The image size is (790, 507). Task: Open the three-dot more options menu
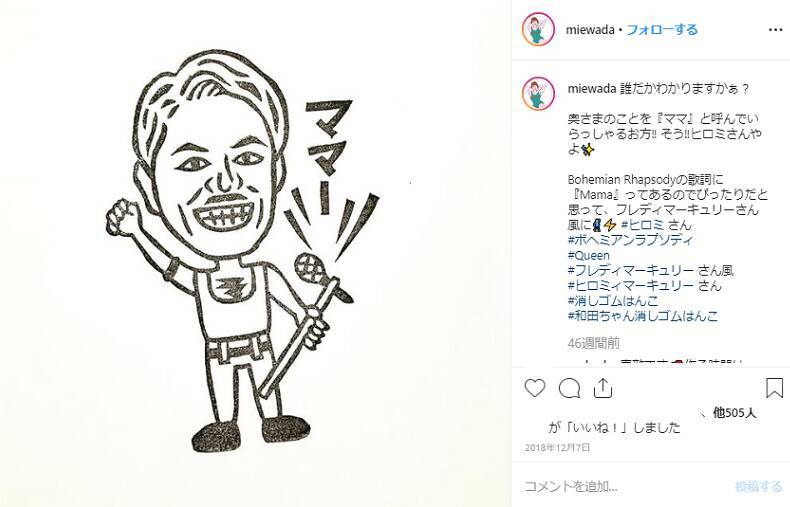coord(775,30)
